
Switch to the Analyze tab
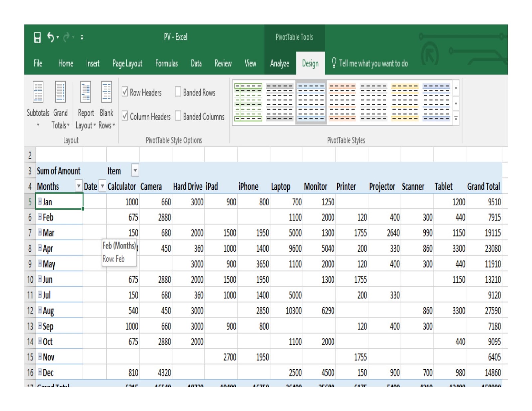279,64
